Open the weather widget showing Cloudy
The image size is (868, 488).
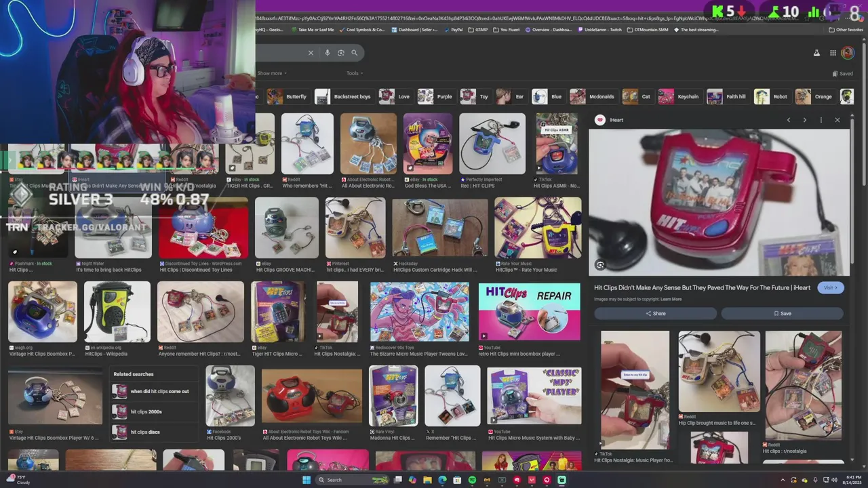pos(19,480)
